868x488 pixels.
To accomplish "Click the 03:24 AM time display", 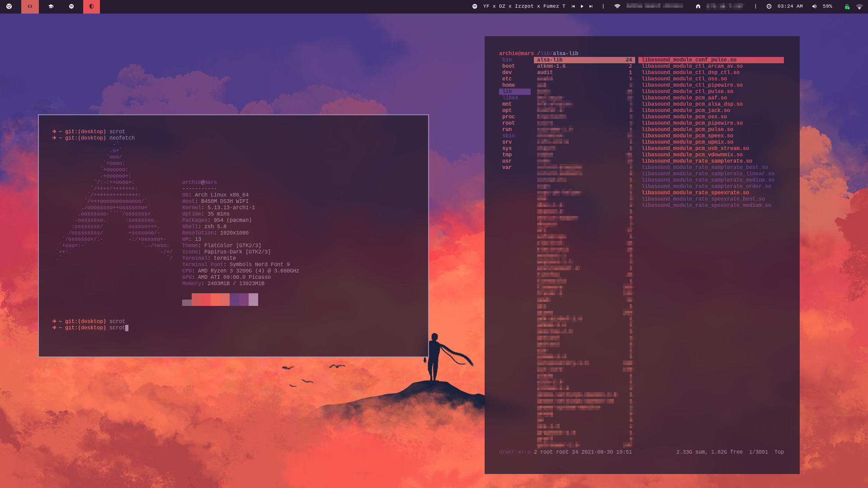I will (790, 6).
